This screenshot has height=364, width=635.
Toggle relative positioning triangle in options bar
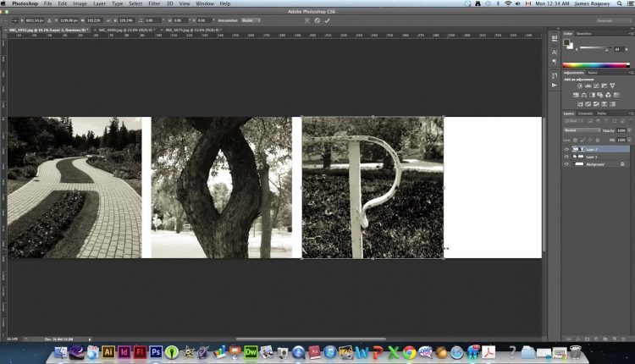49,20
